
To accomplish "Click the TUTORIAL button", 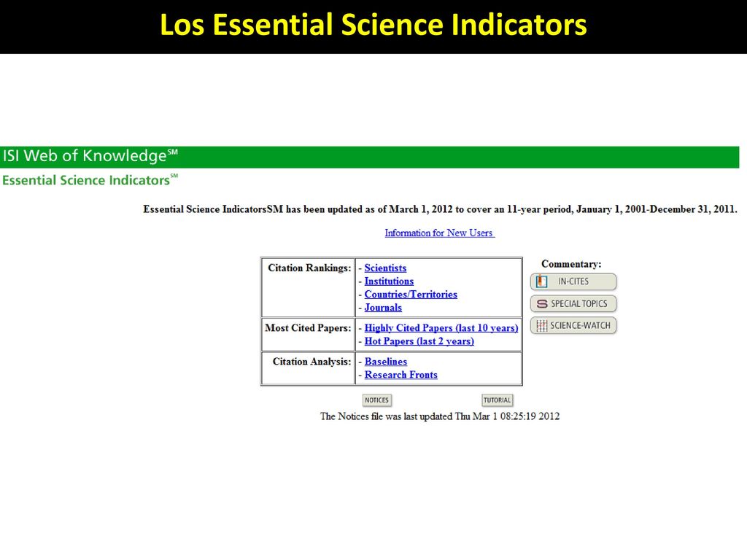I will (x=498, y=400).
